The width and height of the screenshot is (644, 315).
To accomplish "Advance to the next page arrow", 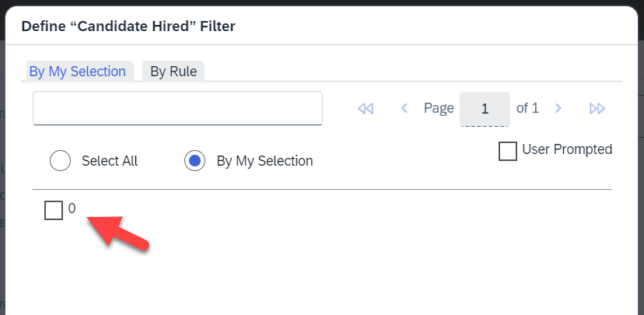I will pyautogui.click(x=558, y=108).
